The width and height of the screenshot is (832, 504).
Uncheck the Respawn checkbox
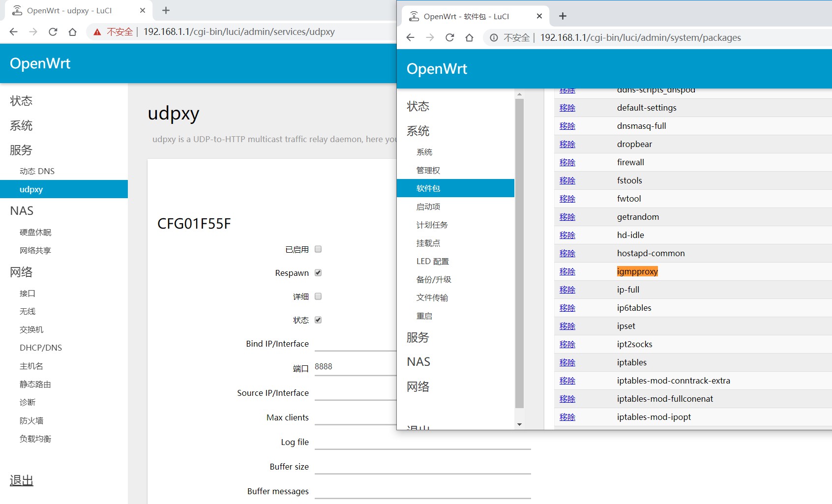pyautogui.click(x=318, y=273)
